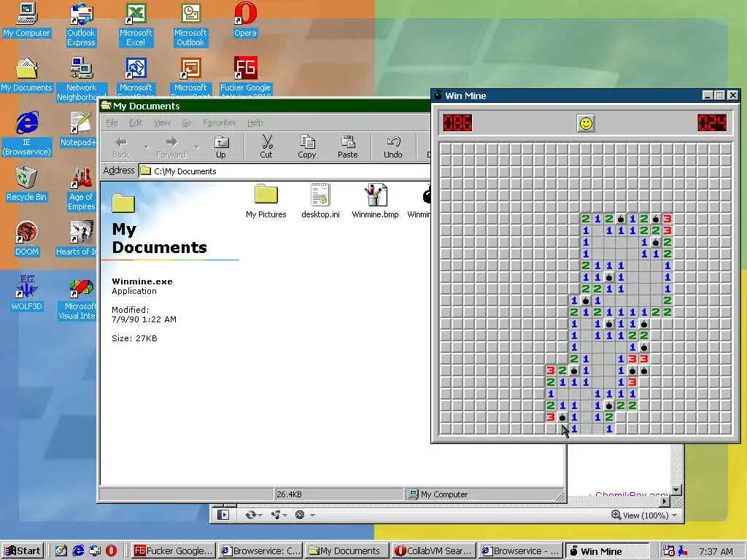Click the Minesweeper smiley face button

click(x=586, y=123)
